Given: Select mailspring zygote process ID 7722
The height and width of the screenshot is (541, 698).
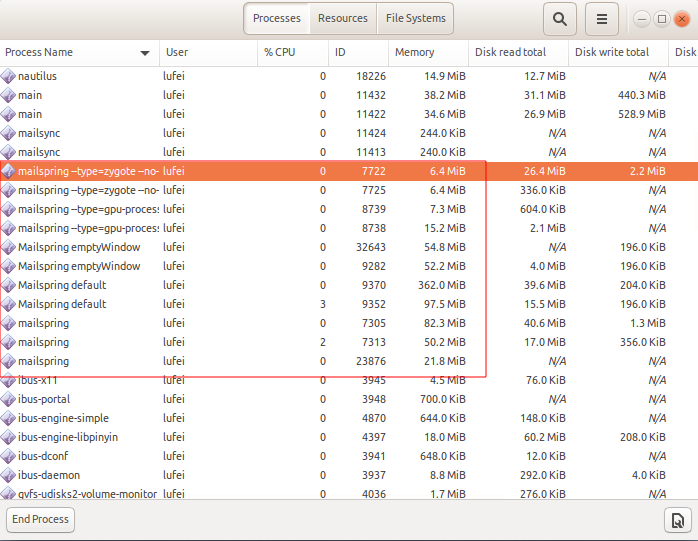Looking at the screenshot, I should [349, 171].
